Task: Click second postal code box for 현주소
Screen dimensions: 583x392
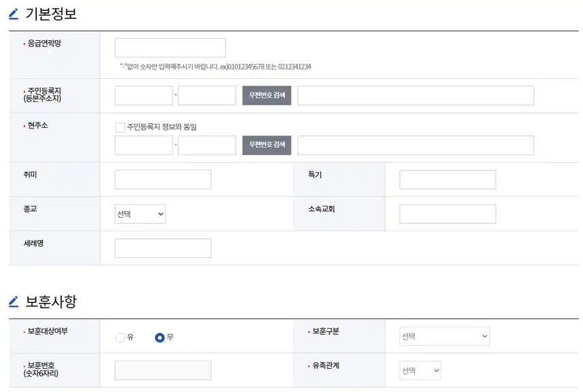Action: 207,145
